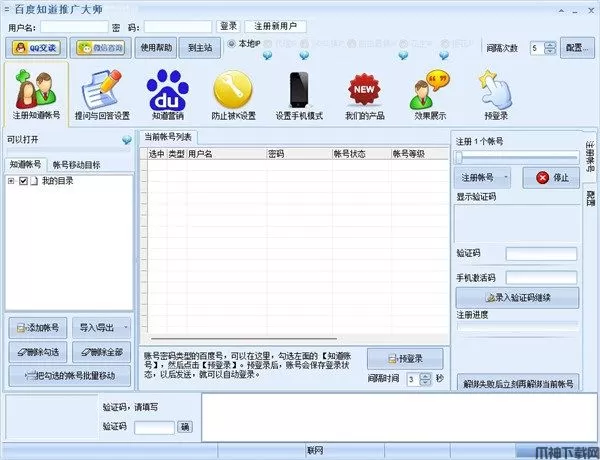
Task: Open the 预登录 hand-star icon
Action: point(496,94)
